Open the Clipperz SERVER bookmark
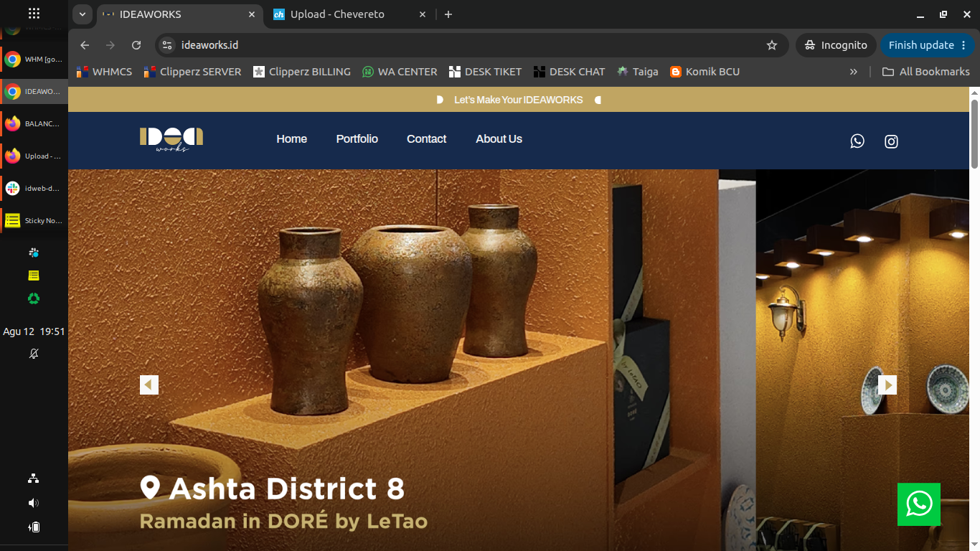This screenshot has height=551, width=980. 192,72
